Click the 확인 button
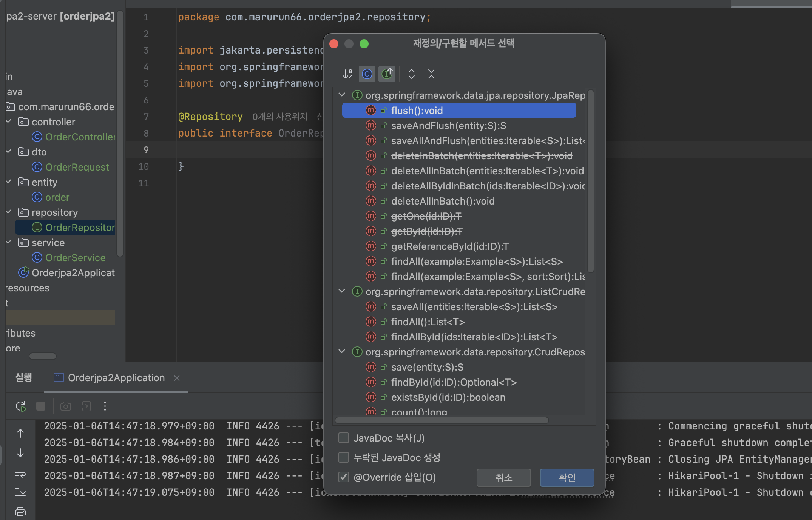The image size is (812, 520). click(x=567, y=477)
